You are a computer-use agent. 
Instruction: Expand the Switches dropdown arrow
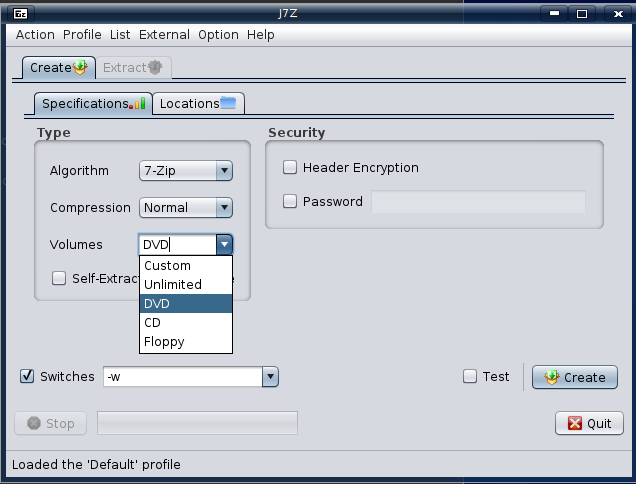(x=270, y=377)
